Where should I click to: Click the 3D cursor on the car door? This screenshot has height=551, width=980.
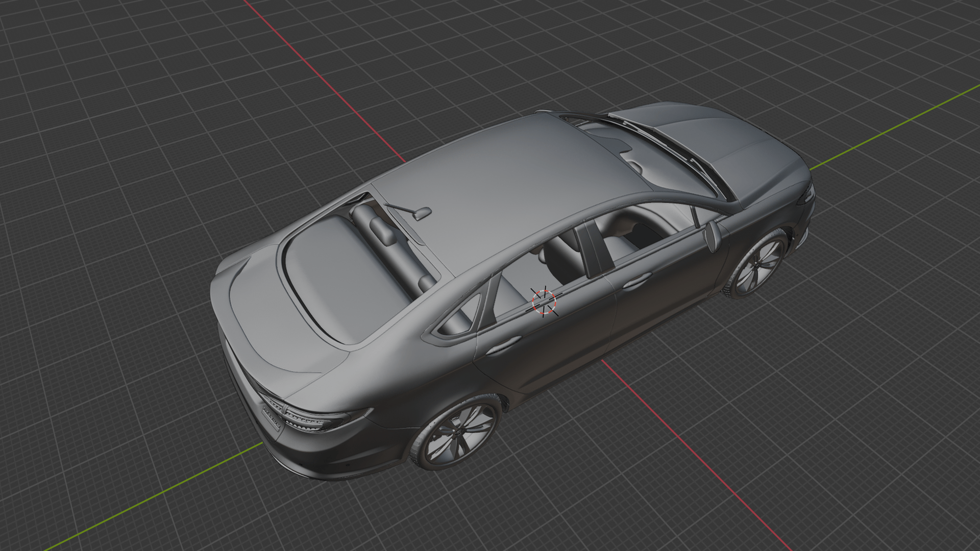click(x=544, y=302)
